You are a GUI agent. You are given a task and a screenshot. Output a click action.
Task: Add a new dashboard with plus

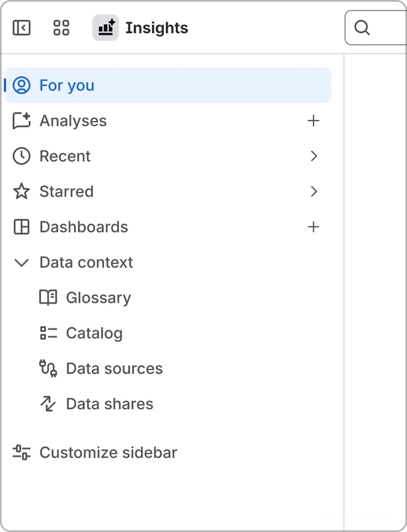pyautogui.click(x=314, y=227)
